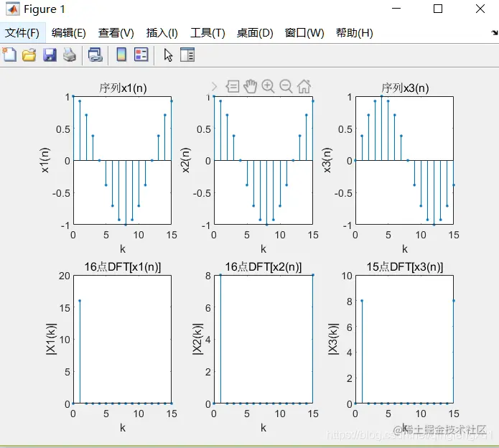Open the 插入(I) menu
This screenshot has height=448, width=499.
point(162,33)
